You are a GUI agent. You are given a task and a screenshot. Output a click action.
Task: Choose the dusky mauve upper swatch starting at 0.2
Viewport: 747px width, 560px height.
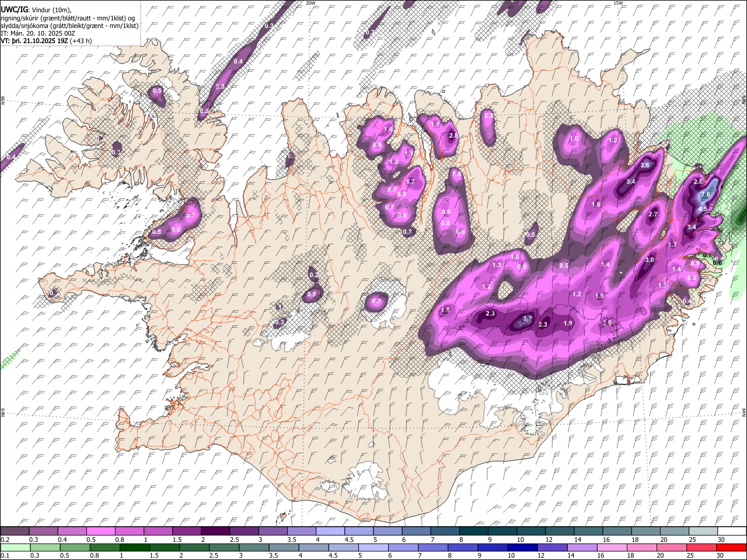pyautogui.click(x=15, y=531)
